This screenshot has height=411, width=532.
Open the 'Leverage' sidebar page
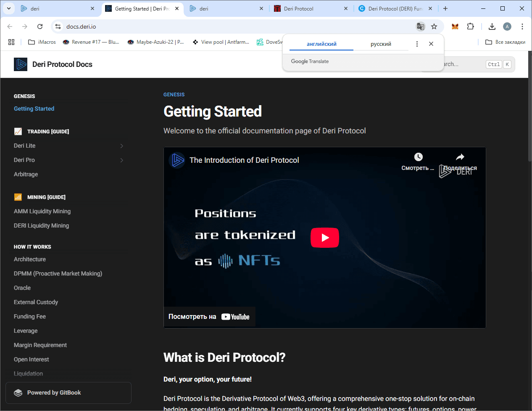point(26,331)
